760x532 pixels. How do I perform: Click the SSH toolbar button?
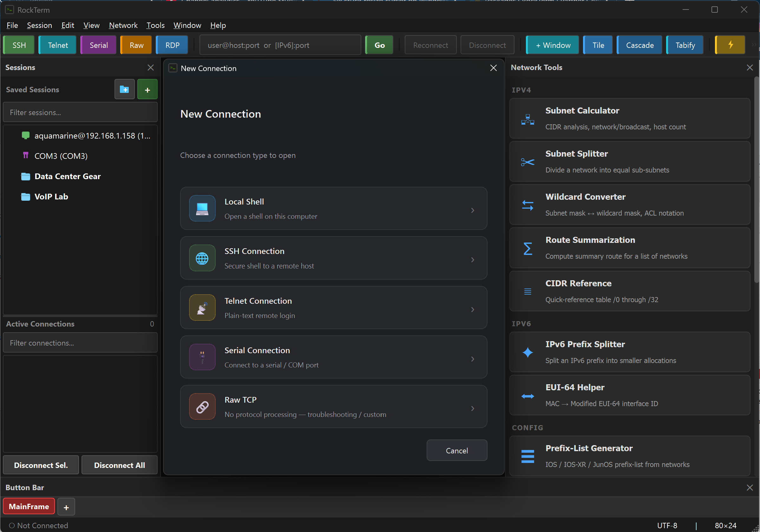coord(19,45)
